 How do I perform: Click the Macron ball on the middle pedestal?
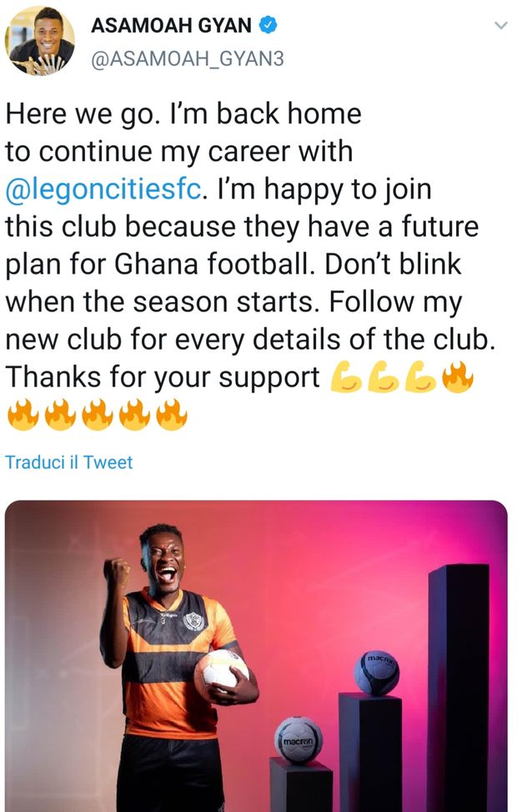pos(377,672)
